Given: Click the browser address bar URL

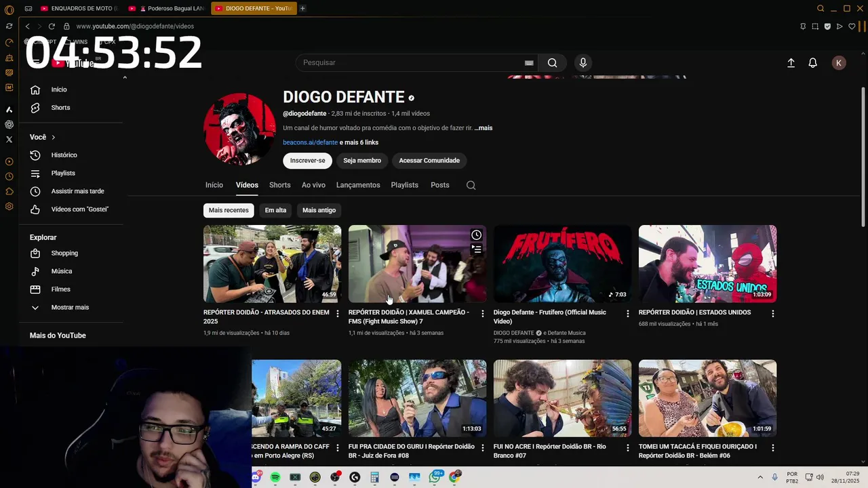Looking at the screenshot, I should pos(135,26).
